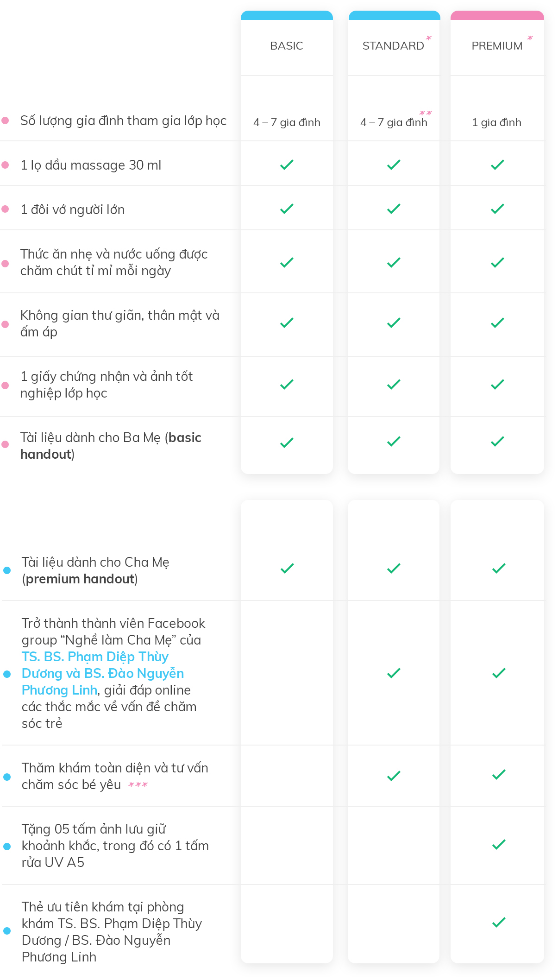Click Standard checkmark for adult socks row

[x=394, y=209]
